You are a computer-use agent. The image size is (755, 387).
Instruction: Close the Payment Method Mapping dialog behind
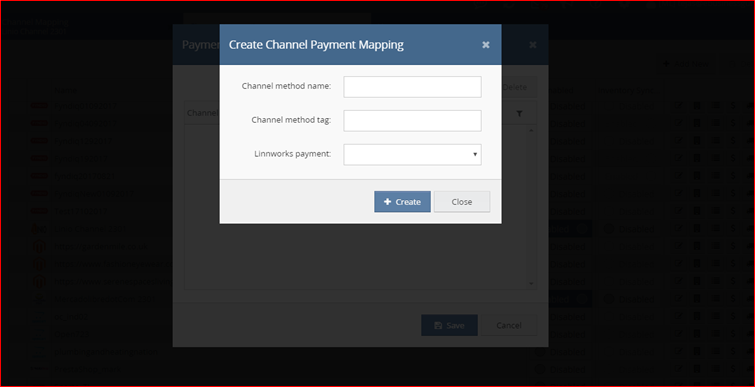click(533, 45)
